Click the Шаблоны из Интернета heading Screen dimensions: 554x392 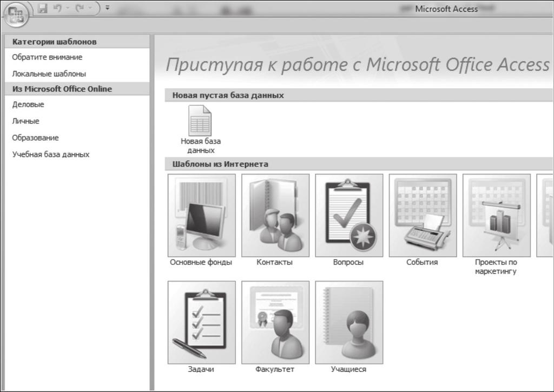pos(220,164)
